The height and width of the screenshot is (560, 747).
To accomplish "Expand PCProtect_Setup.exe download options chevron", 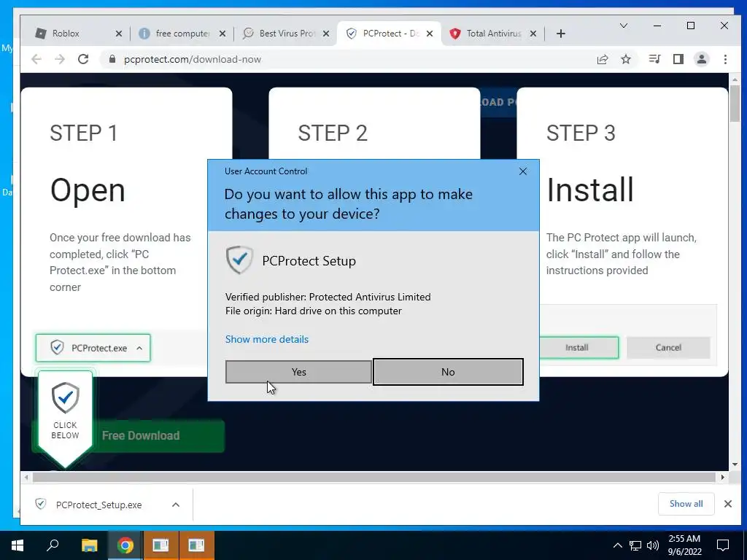I will coord(176,505).
